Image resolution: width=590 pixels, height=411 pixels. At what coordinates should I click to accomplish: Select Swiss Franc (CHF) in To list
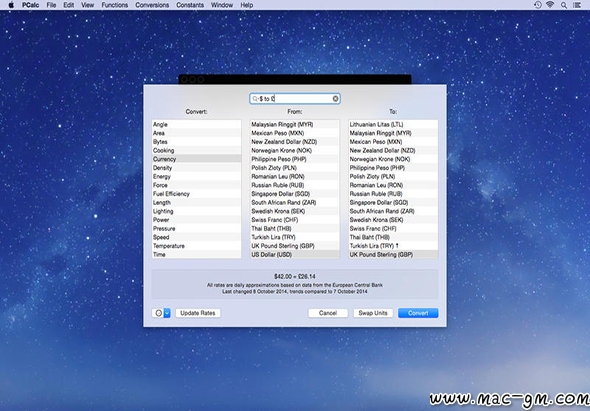point(393,228)
